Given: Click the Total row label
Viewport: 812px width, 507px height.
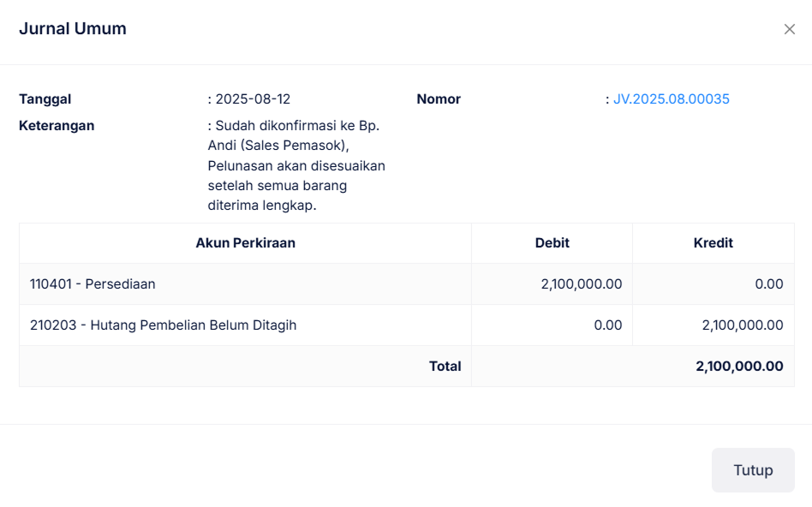Looking at the screenshot, I should click(x=445, y=367).
